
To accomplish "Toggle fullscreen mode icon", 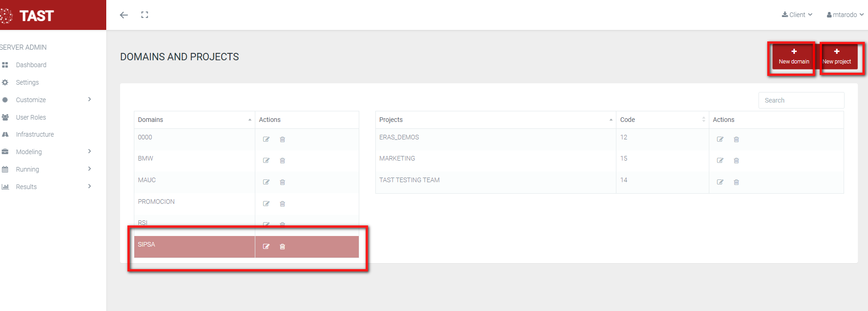I will coord(144,15).
